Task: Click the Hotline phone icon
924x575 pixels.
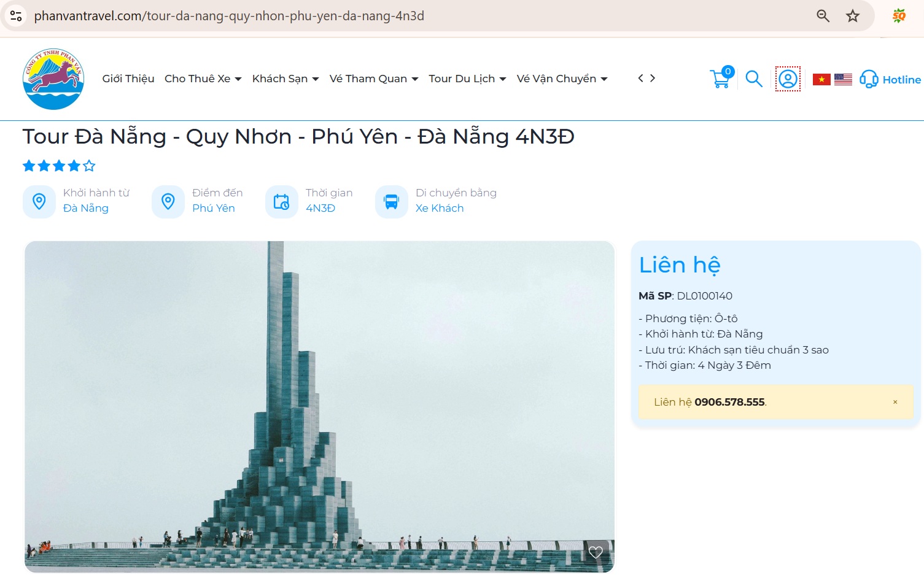Action: 869,79
